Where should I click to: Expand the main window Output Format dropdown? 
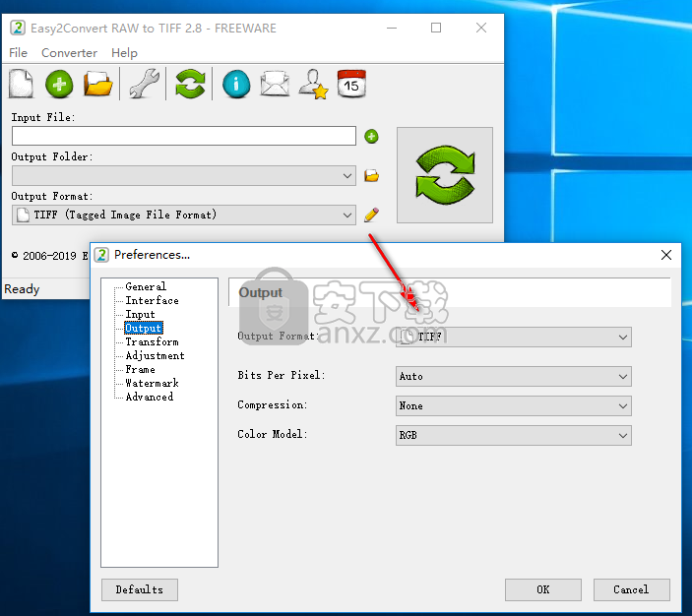click(x=347, y=215)
